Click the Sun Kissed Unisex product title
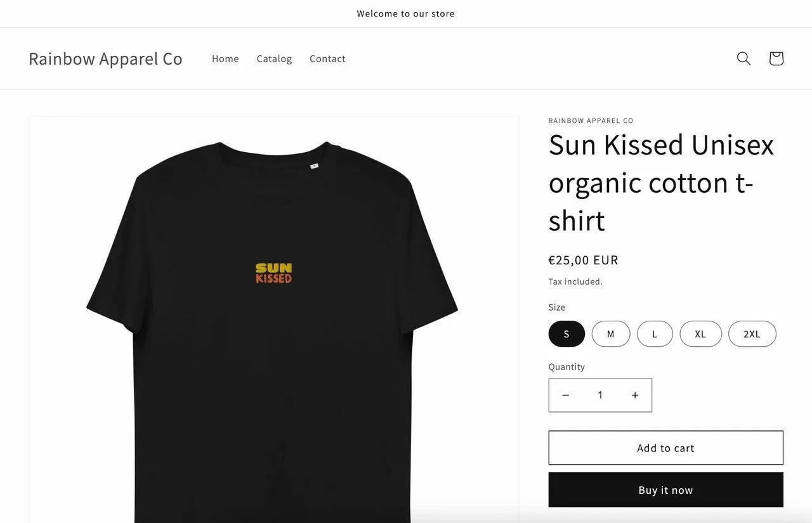The height and width of the screenshot is (523, 812). tap(661, 183)
